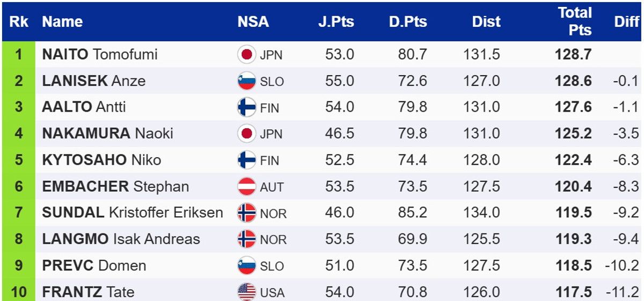Click Finland flag icon next to AALTO Antti
Screen dimensions: 644x301
[x=247, y=107]
